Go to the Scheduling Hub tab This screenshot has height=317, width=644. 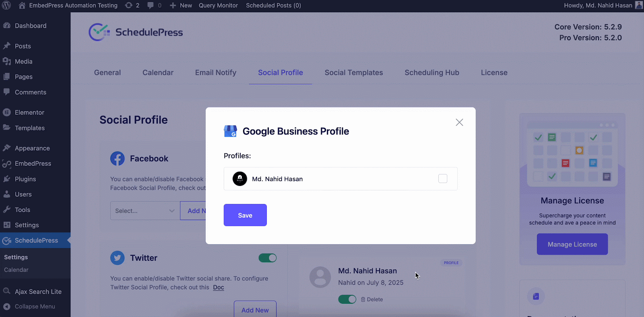pos(432,72)
